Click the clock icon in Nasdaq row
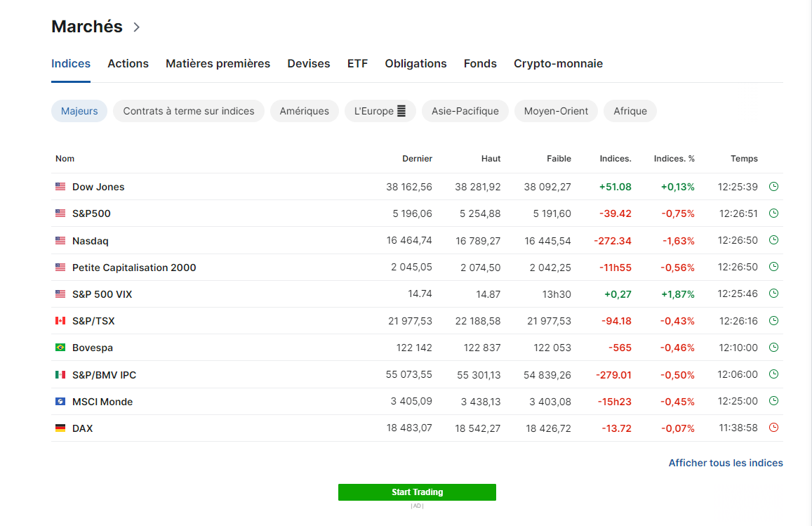 point(773,240)
